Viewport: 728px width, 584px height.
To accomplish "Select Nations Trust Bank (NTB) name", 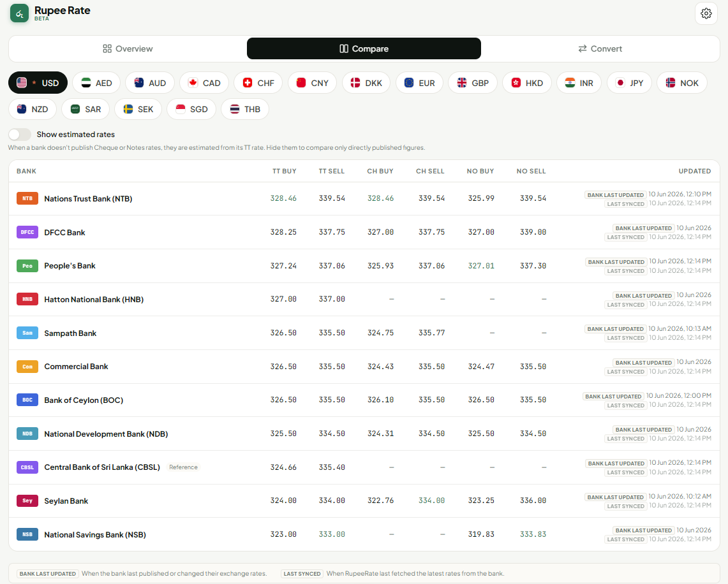I will pos(88,198).
